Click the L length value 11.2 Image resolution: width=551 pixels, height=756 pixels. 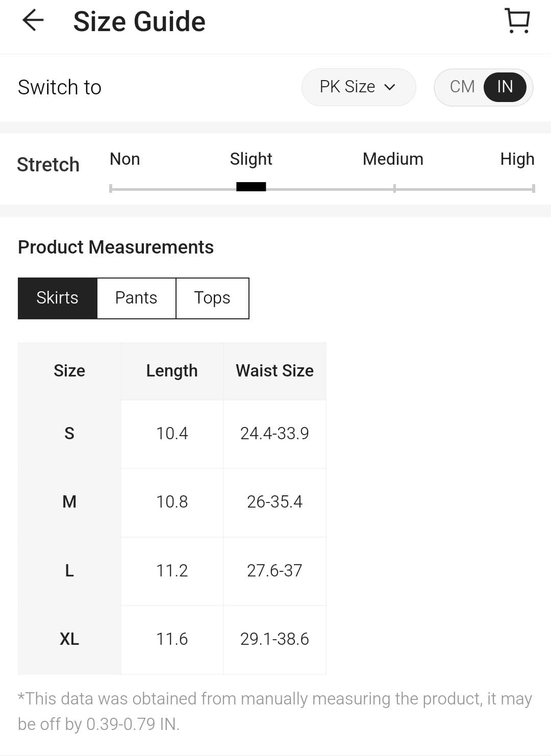(x=172, y=570)
